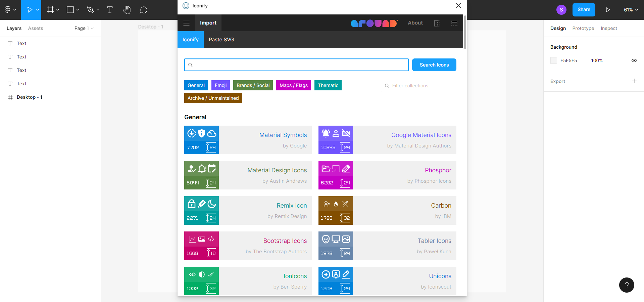Toggle the plugin window minimize layout icon
The width and height of the screenshot is (644, 302).
coord(454,23)
